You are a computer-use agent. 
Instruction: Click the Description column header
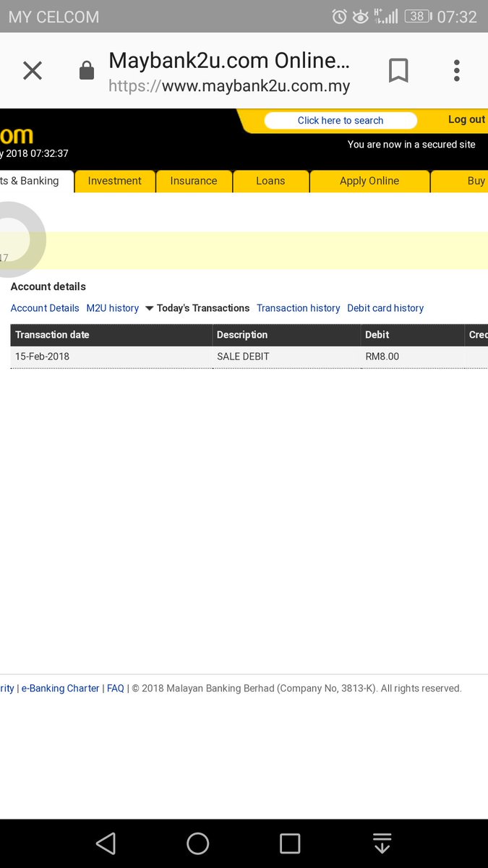pyautogui.click(x=287, y=335)
